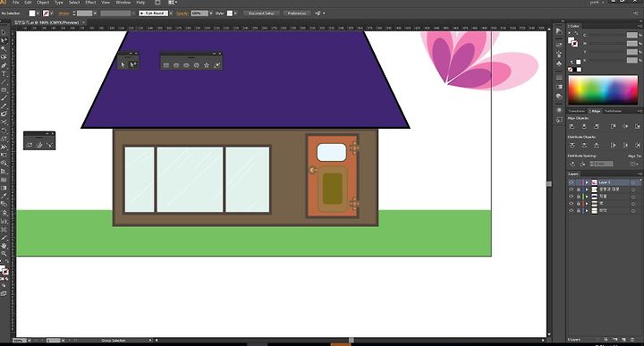This screenshot has height=346, width=644.
Task: Open the Symbols panel from the dock
Action: tap(559, 63)
